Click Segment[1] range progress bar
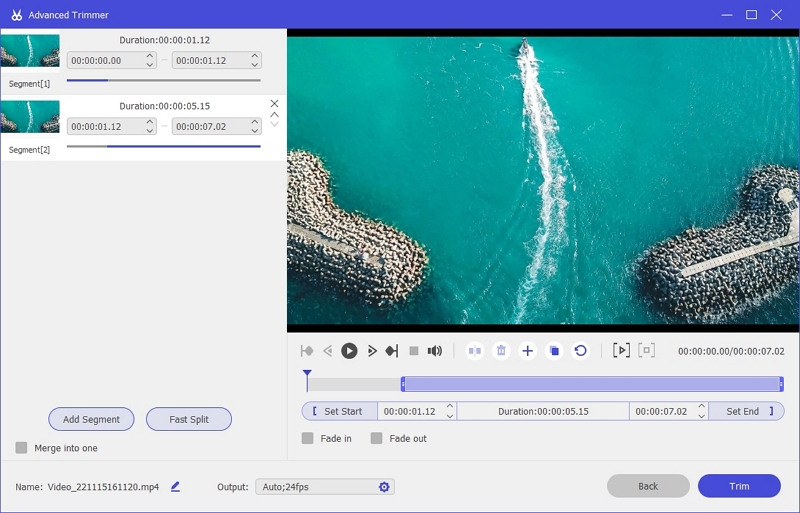The image size is (800, 513). point(163,80)
